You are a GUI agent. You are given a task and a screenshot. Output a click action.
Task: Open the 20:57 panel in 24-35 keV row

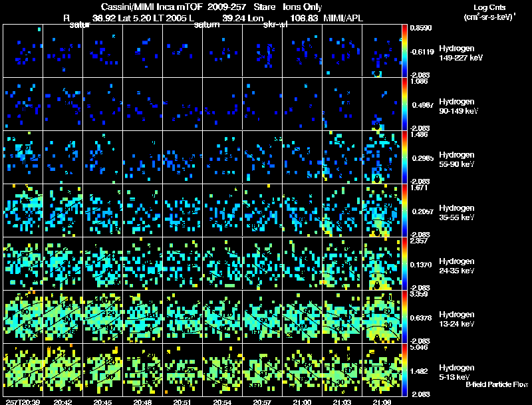pos(262,263)
